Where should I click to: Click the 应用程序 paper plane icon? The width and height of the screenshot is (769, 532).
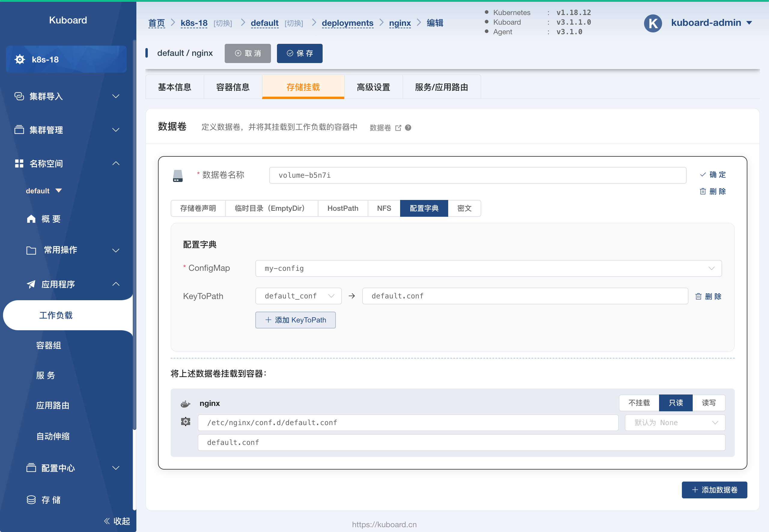pyautogui.click(x=31, y=284)
